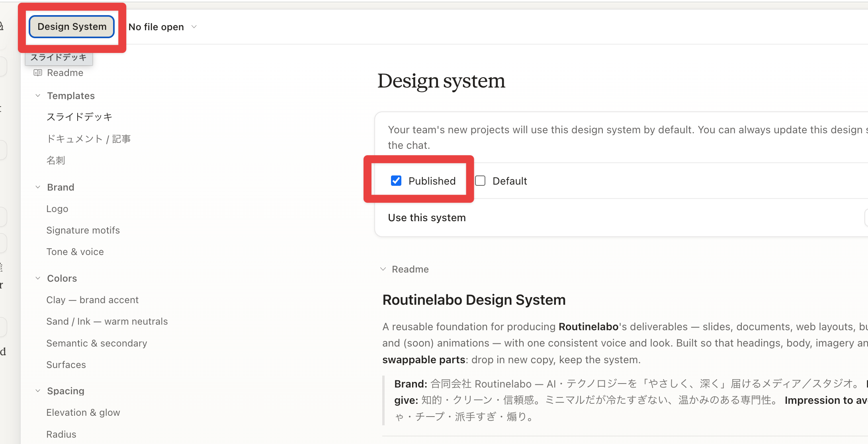Collapse the Spacing section chevron
The width and height of the screenshot is (868, 444).
[x=38, y=391]
